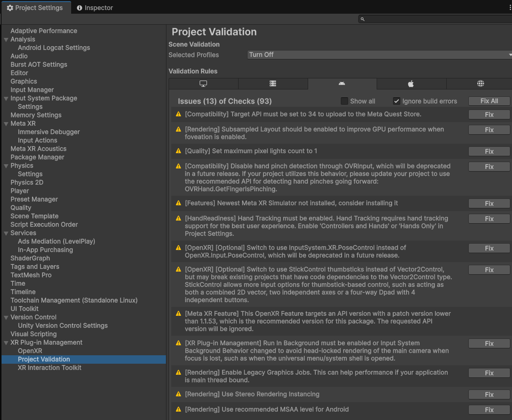Viewport: 512px width, 420px height.
Task: Select the TextMesh Pro settings page
Action: click(x=31, y=275)
